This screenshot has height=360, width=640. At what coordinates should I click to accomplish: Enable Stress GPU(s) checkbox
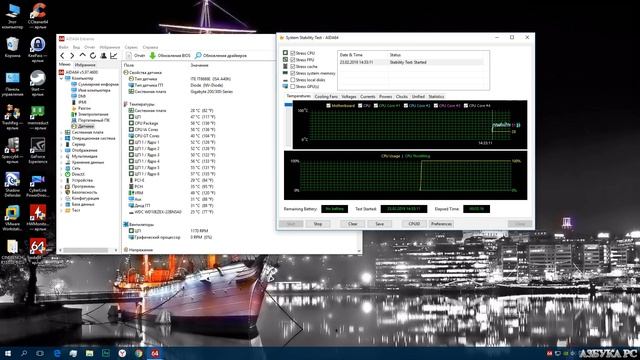pos(292,87)
